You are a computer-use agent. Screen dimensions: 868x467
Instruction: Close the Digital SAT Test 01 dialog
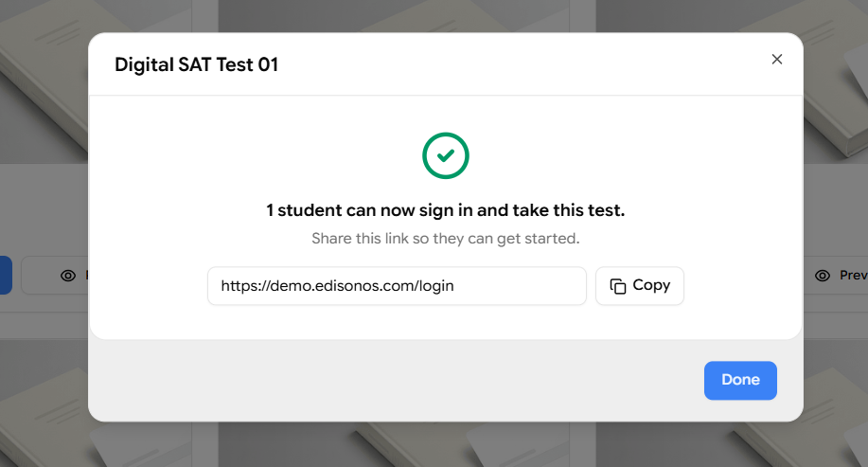[x=777, y=60]
